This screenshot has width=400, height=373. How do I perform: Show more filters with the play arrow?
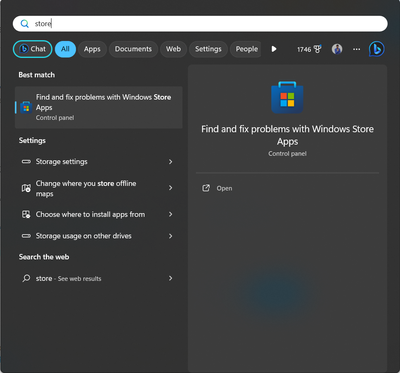tap(274, 49)
